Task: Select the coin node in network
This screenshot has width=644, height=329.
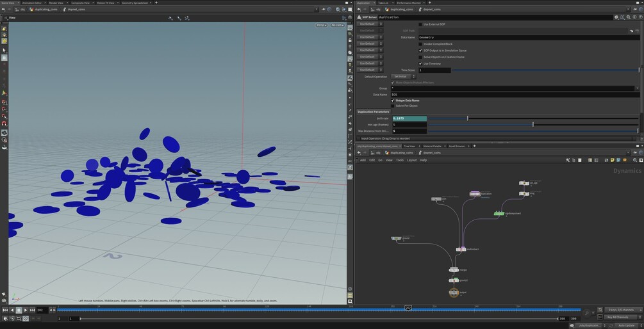Action: [x=436, y=199]
